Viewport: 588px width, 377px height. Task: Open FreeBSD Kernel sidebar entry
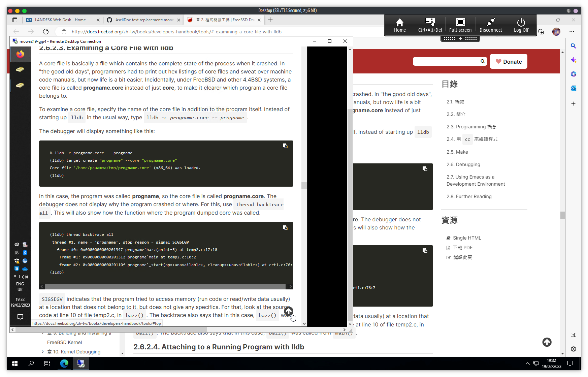pyautogui.click(x=65, y=342)
